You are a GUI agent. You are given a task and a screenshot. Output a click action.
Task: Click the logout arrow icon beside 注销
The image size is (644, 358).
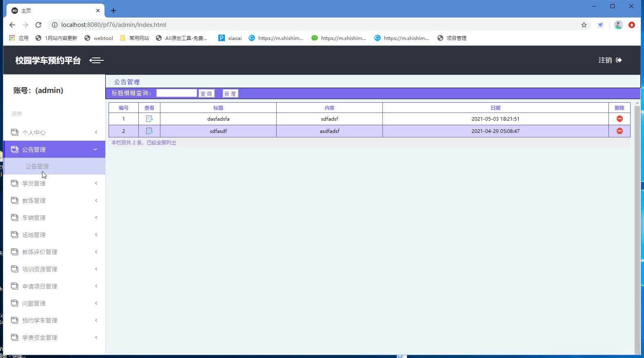(619, 60)
